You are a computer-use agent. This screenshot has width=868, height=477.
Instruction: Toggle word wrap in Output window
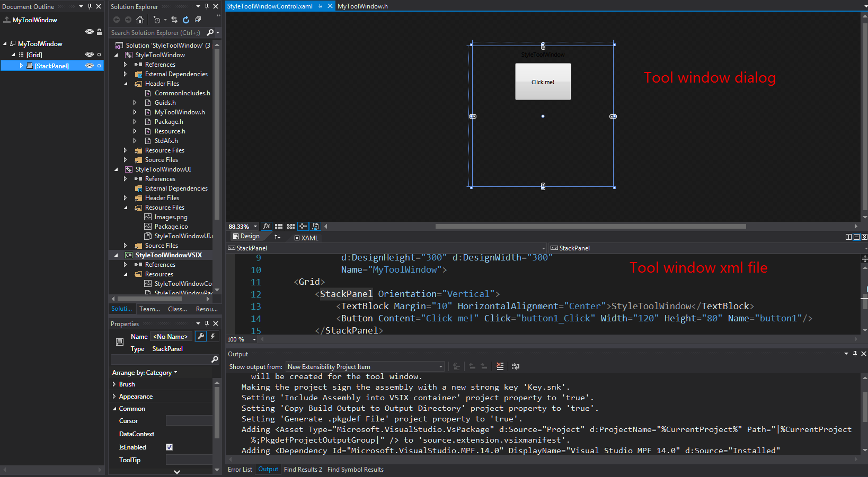click(x=515, y=366)
